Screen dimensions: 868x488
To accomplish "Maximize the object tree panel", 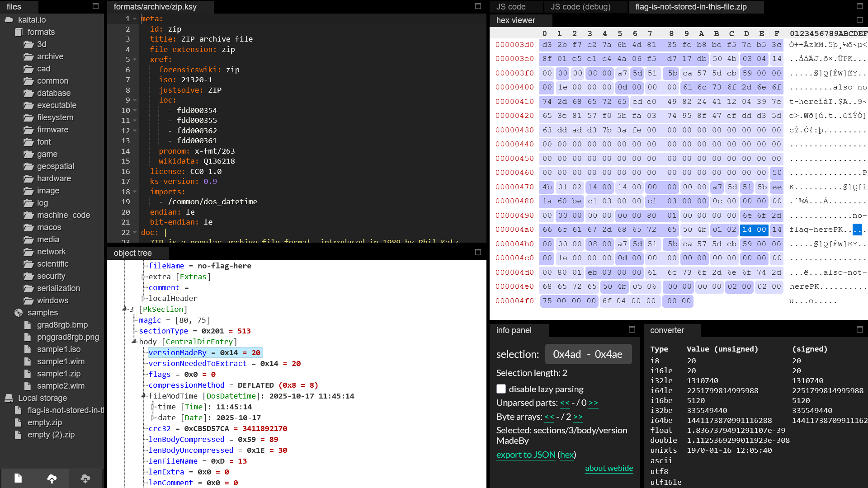I will tap(478, 252).
